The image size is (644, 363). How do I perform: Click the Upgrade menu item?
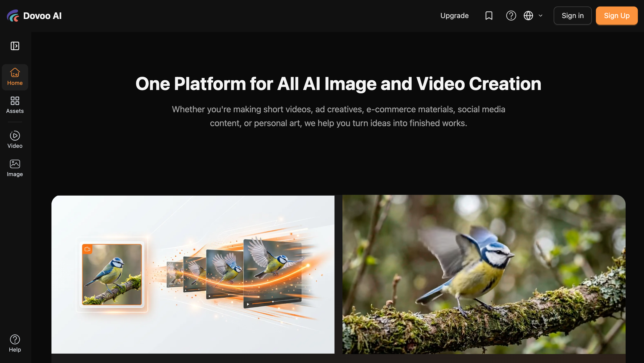tap(454, 16)
